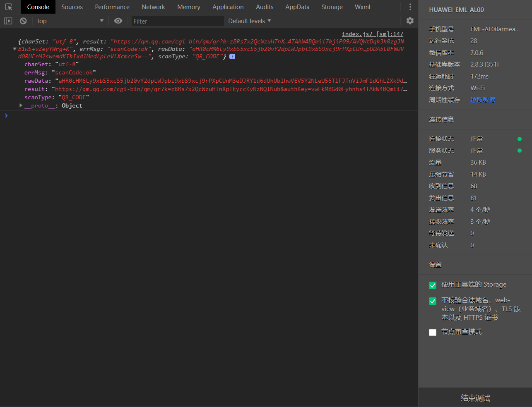Collapse the logged object triangle
This screenshot has height=407, width=532.
pos(15,49)
